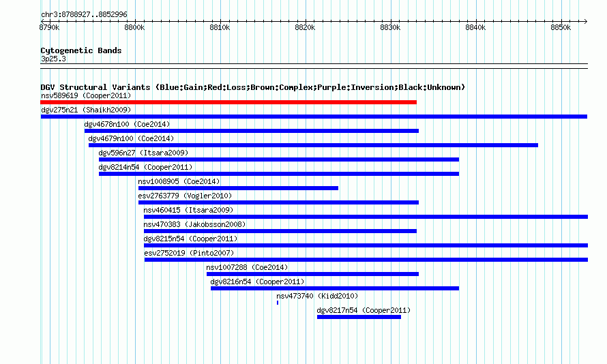Click the chr3:8788927..8852996 region label
607x364 pixels.
point(84,14)
